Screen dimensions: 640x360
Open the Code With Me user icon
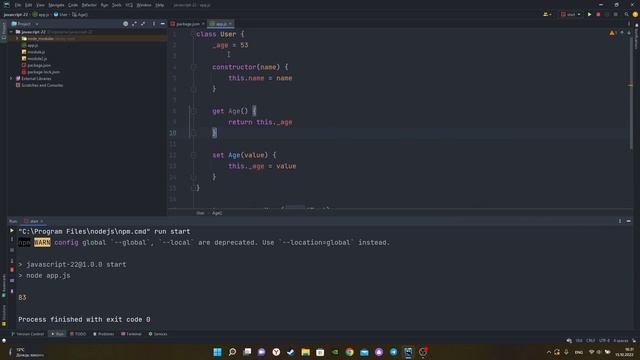[x=547, y=14]
